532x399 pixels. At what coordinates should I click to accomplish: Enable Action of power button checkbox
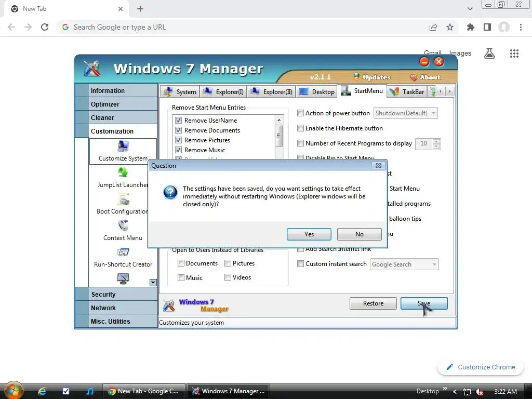300,113
